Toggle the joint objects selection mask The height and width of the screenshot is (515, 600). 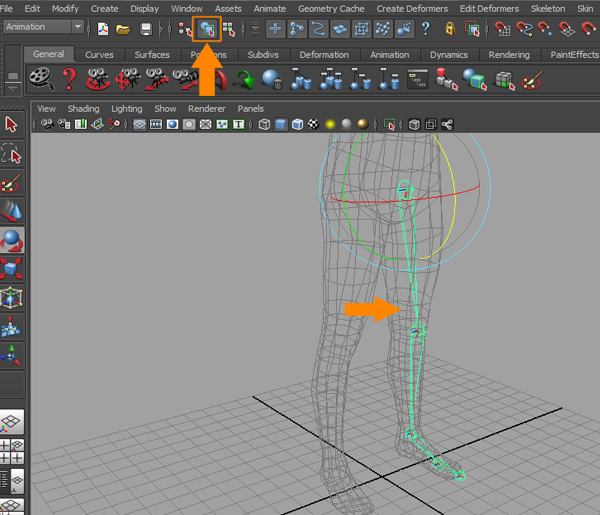pos(297,29)
